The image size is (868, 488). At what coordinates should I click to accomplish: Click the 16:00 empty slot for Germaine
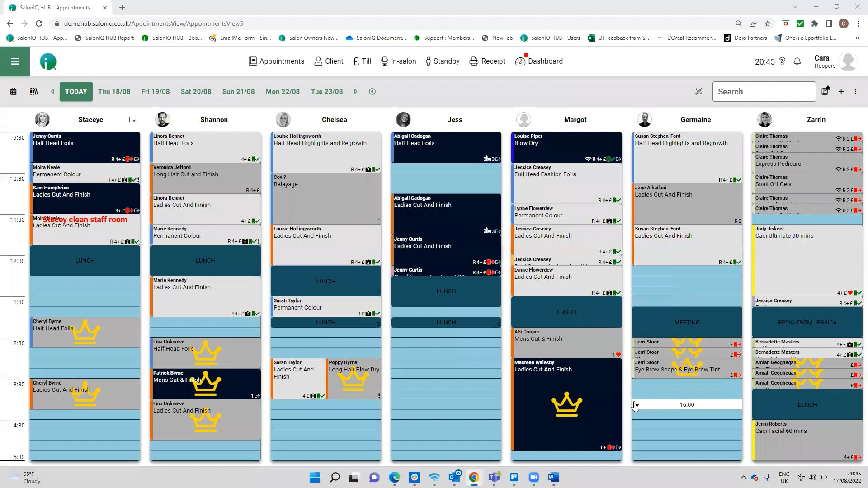click(x=687, y=405)
